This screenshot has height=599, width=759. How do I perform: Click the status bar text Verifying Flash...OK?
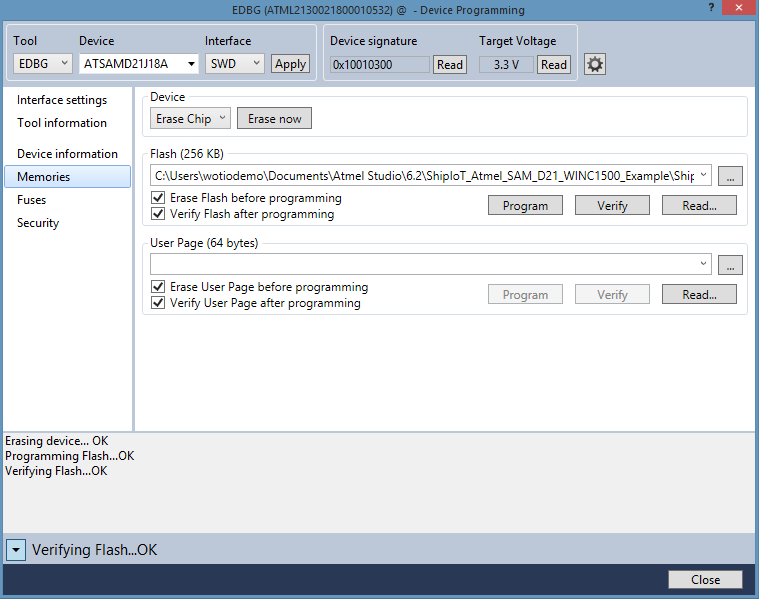[x=94, y=550]
